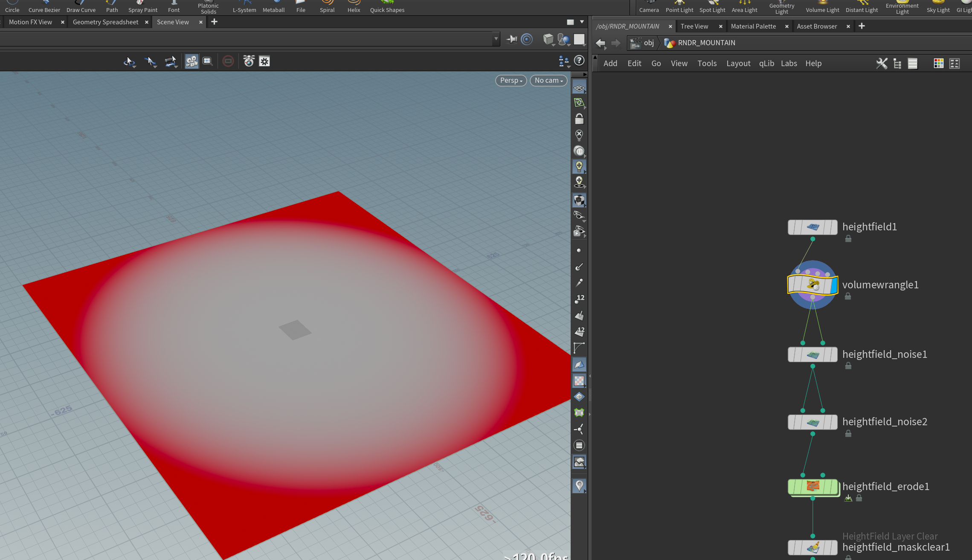Click the viewport display options marker icon
This screenshot has height=560, width=972.
(x=579, y=485)
